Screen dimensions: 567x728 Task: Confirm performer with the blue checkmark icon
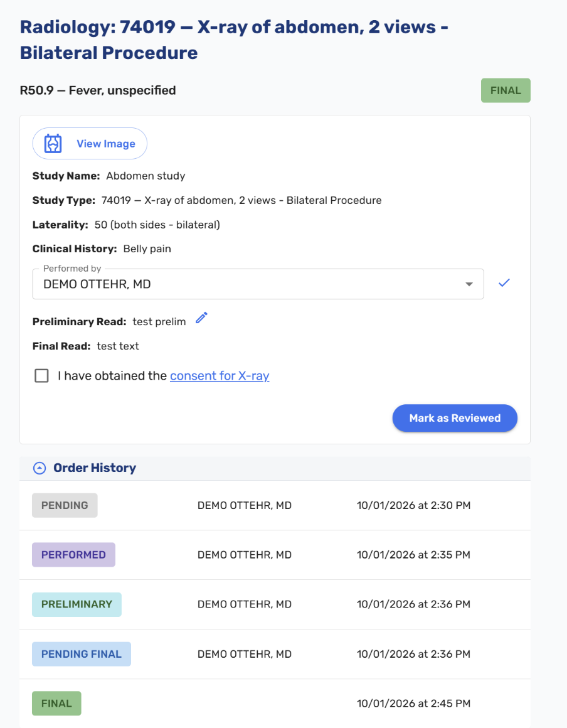click(504, 283)
